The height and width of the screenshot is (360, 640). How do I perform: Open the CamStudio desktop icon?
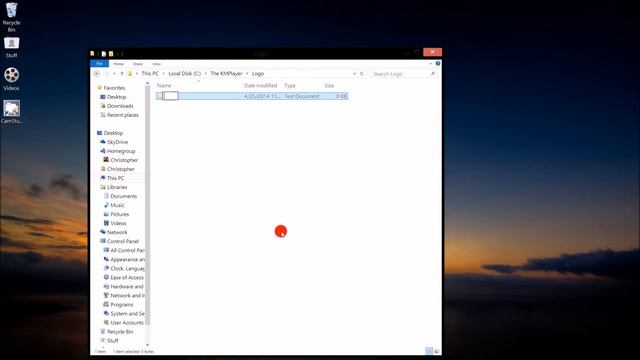coord(11,112)
